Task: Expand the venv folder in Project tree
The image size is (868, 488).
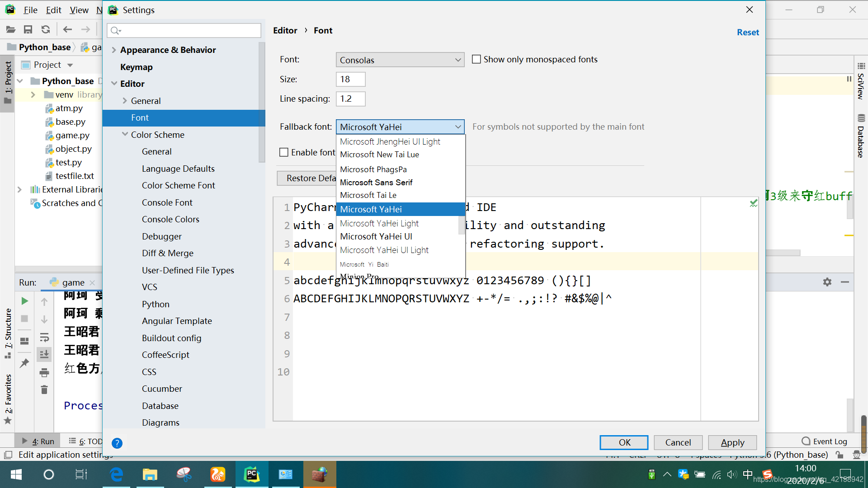Action: pos(33,94)
